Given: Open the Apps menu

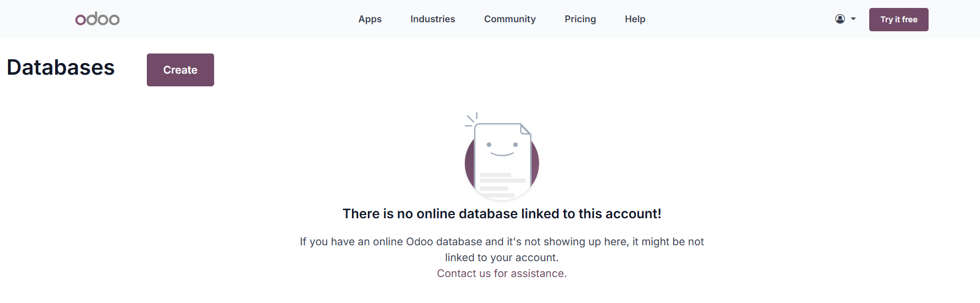Looking at the screenshot, I should point(370,19).
